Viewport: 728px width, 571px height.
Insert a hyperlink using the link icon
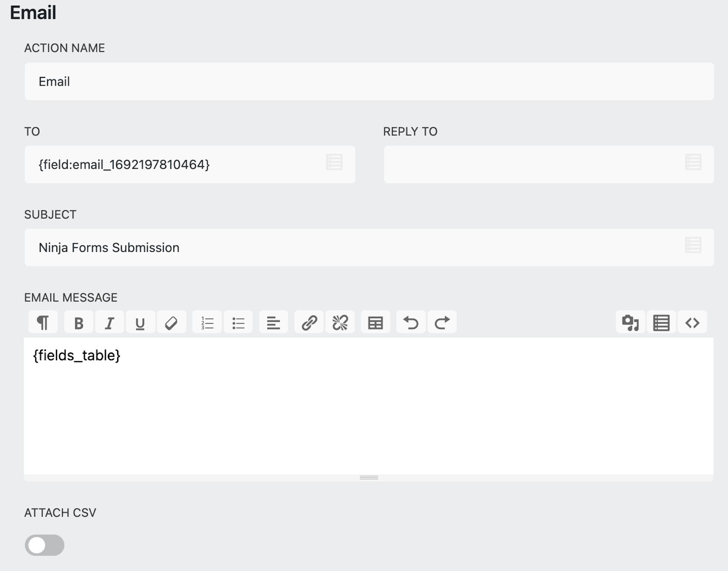click(309, 322)
